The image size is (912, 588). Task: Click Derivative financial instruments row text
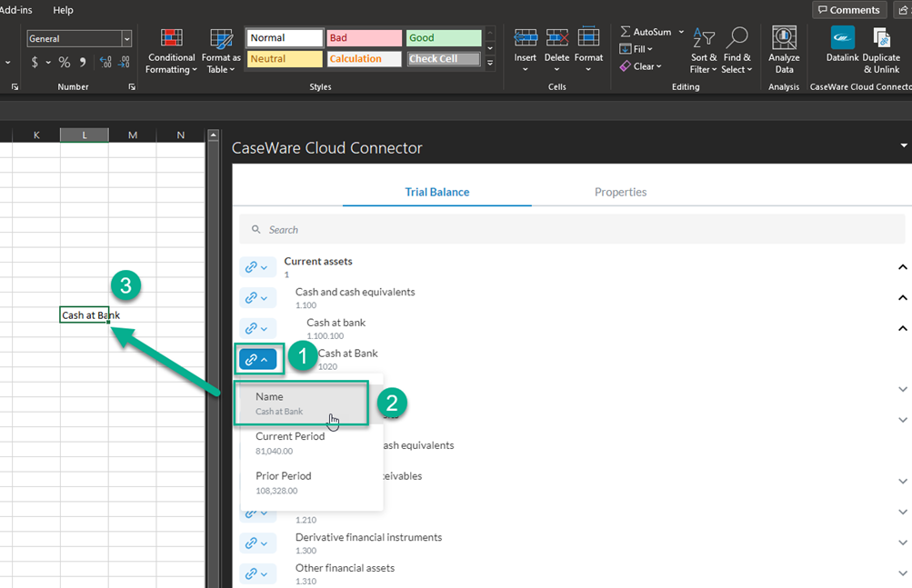[368, 537]
